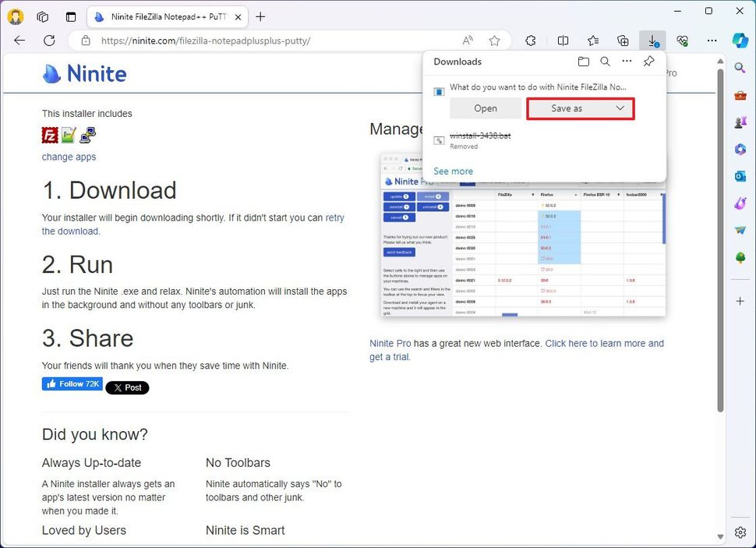Select the Outlook icon in the Edge sidebar

point(739,176)
